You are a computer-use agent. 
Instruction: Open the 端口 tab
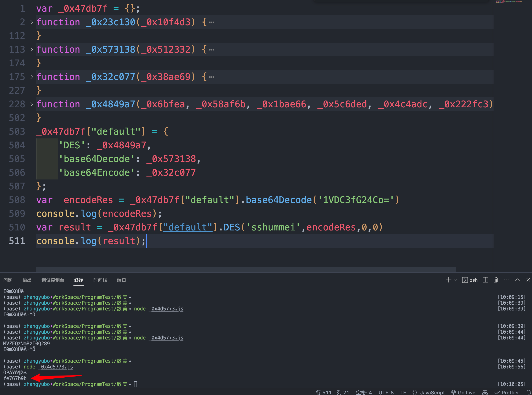click(x=121, y=280)
